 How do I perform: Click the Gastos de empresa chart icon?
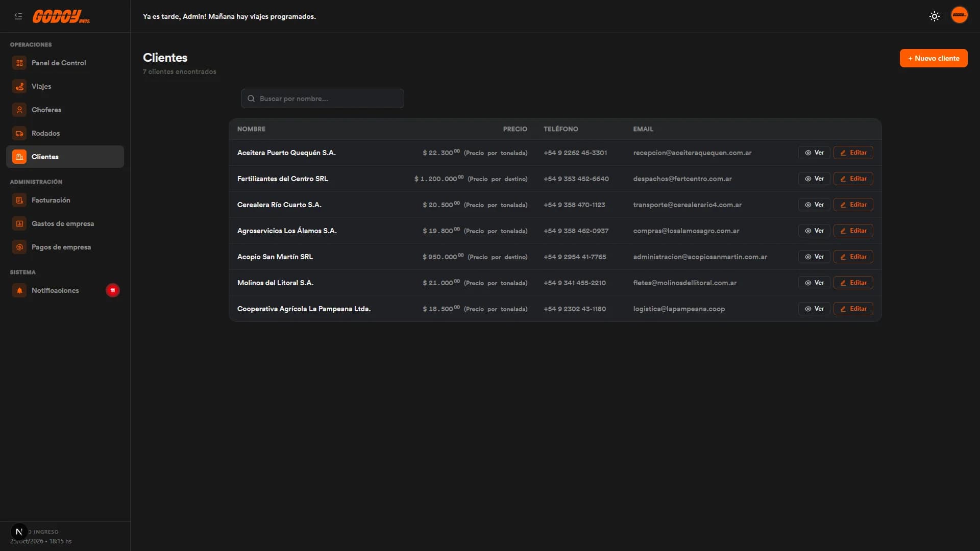(19, 223)
